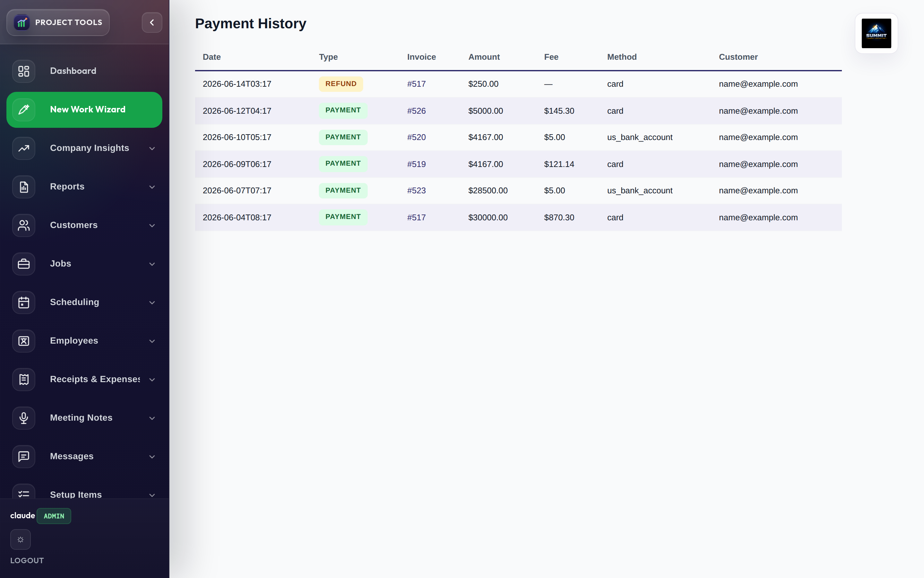This screenshot has height=578, width=924.
Task: Click the Logout link
Action: [x=27, y=560]
